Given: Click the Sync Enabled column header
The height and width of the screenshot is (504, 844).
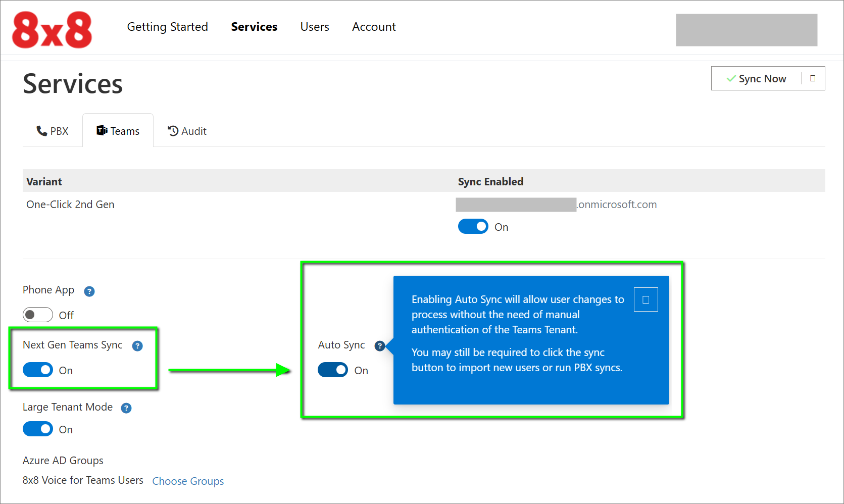Looking at the screenshot, I should [x=490, y=181].
